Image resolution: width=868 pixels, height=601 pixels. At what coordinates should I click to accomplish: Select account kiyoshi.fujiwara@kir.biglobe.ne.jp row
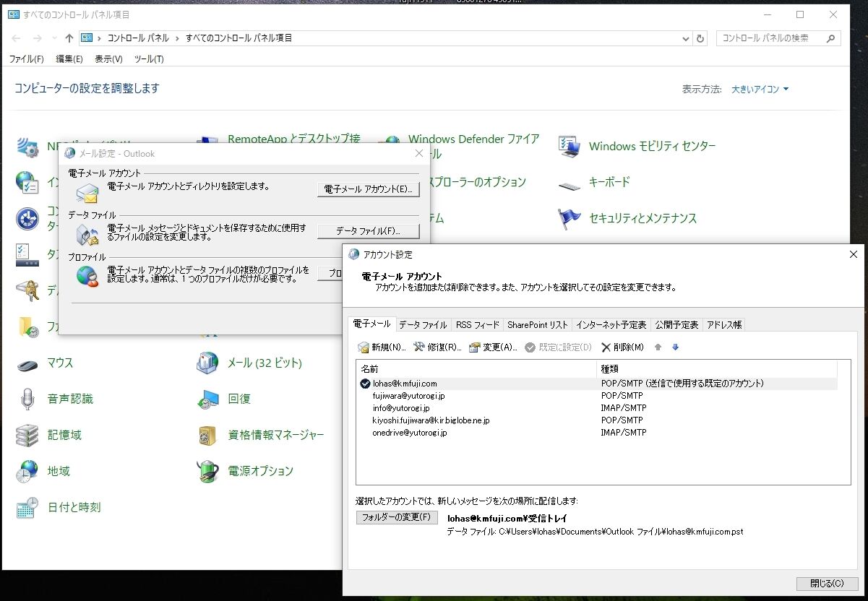598,420
